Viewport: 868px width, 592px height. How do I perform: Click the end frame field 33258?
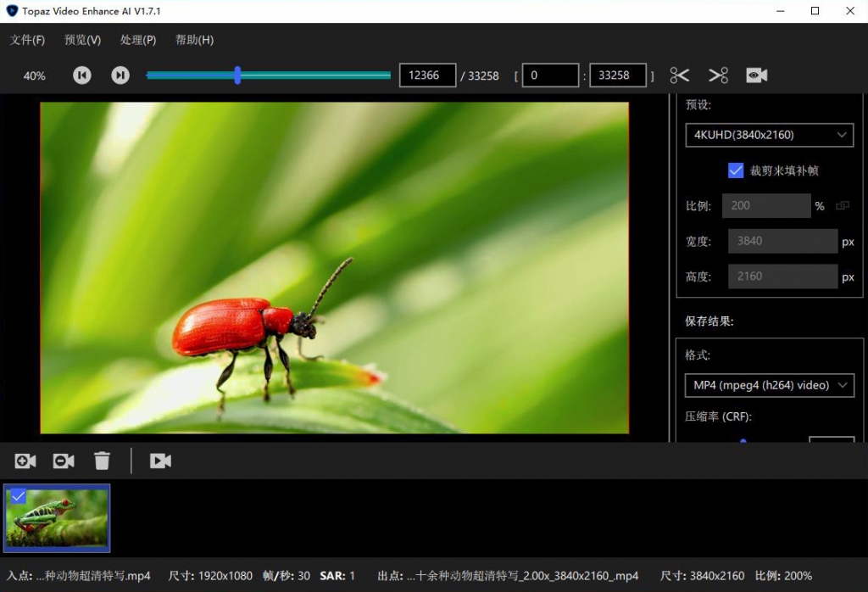point(618,75)
